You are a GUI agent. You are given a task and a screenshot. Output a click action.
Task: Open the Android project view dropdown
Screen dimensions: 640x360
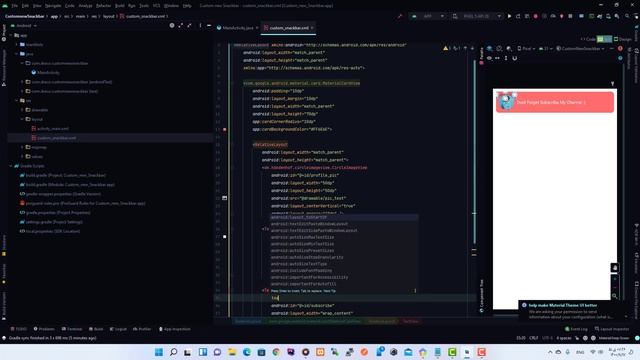coord(23,25)
